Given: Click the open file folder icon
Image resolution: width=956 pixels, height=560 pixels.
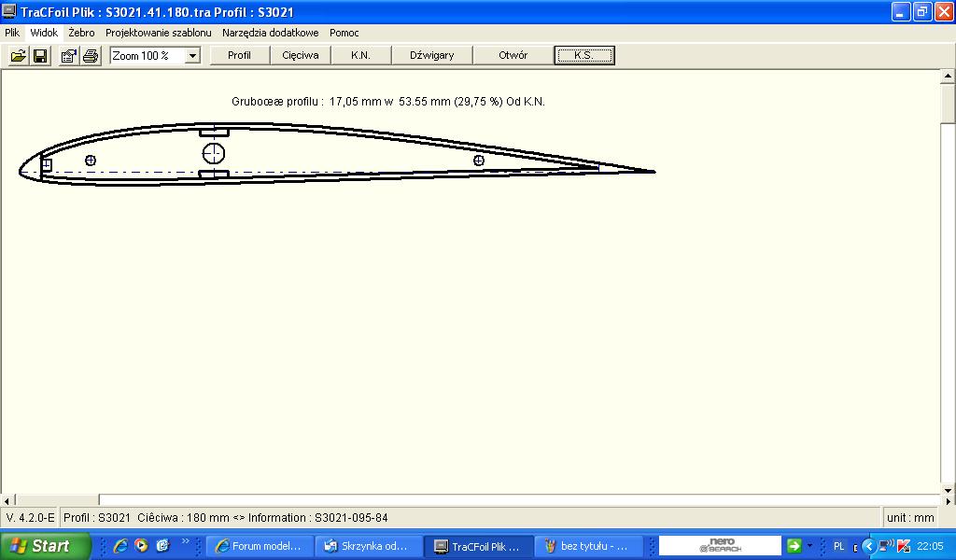Looking at the screenshot, I should click(18, 56).
